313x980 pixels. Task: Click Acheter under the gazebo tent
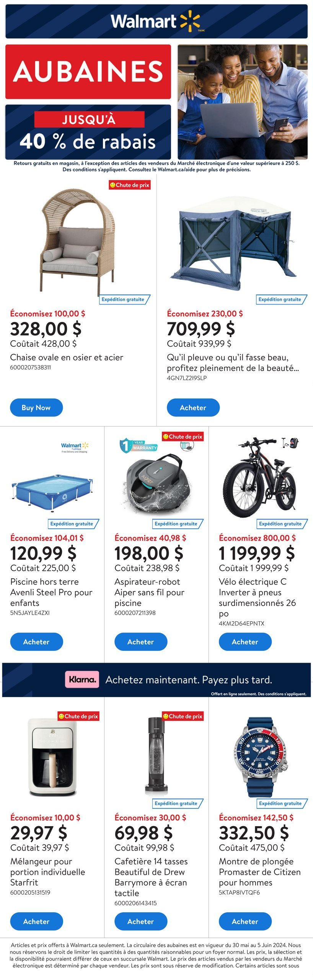coord(193,407)
